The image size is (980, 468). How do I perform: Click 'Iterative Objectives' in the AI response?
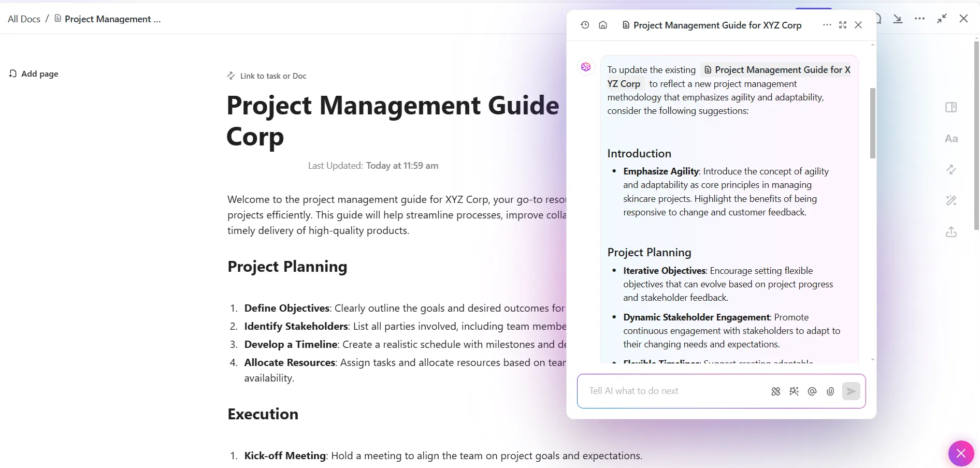pos(664,271)
